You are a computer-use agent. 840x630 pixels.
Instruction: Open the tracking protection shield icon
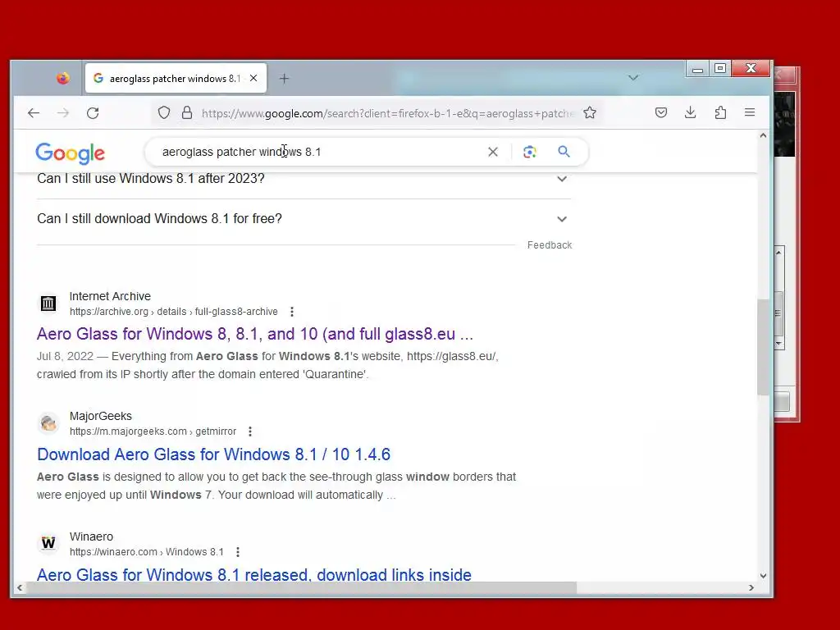[x=164, y=112]
